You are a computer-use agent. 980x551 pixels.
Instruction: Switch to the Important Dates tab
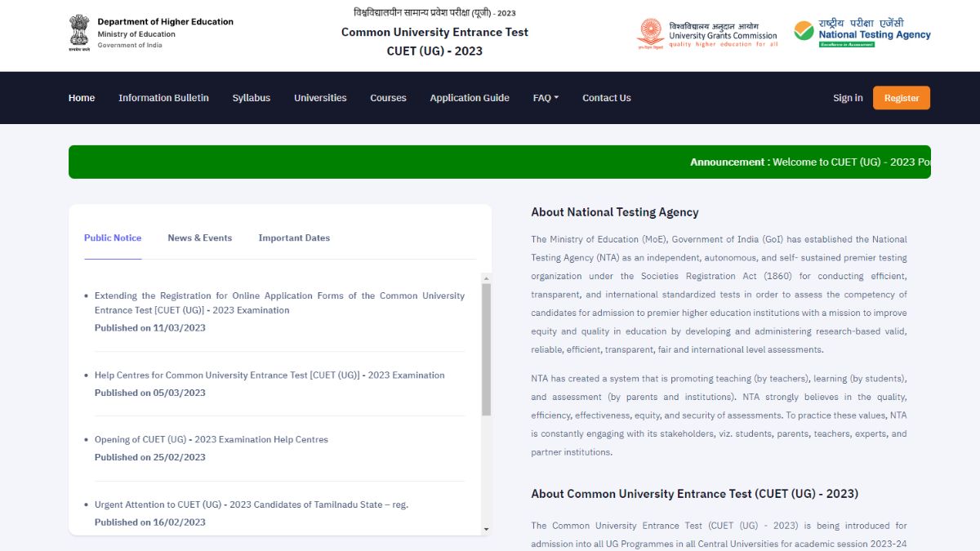(x=294, y=238)
